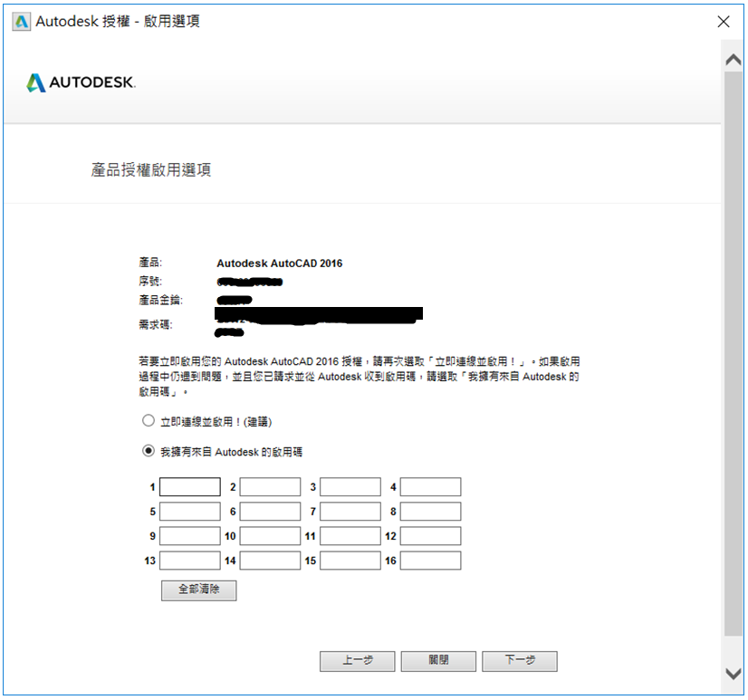The height and width of the screenshot is (700, 748).
Task: Click activation code field 2
Action: click(x=270, y=486)
